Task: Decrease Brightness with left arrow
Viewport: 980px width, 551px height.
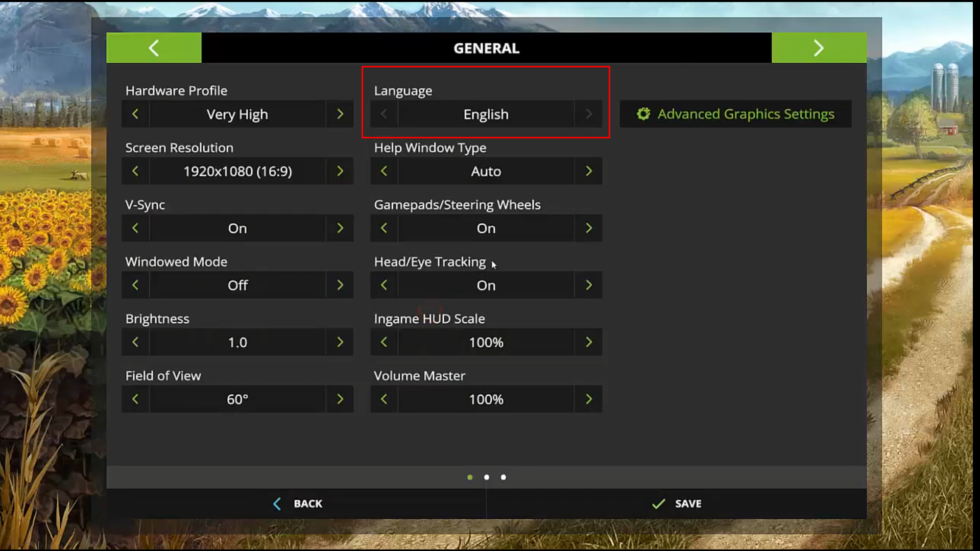Action: coord(135,342)
